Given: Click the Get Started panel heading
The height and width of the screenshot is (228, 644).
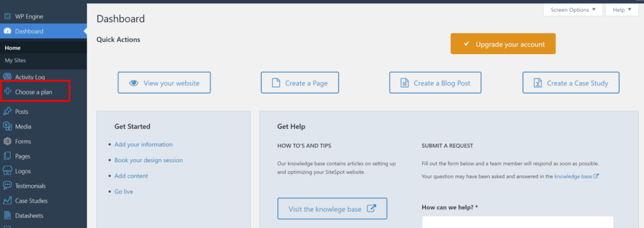Looking at the screenshot, I should 132,126.
